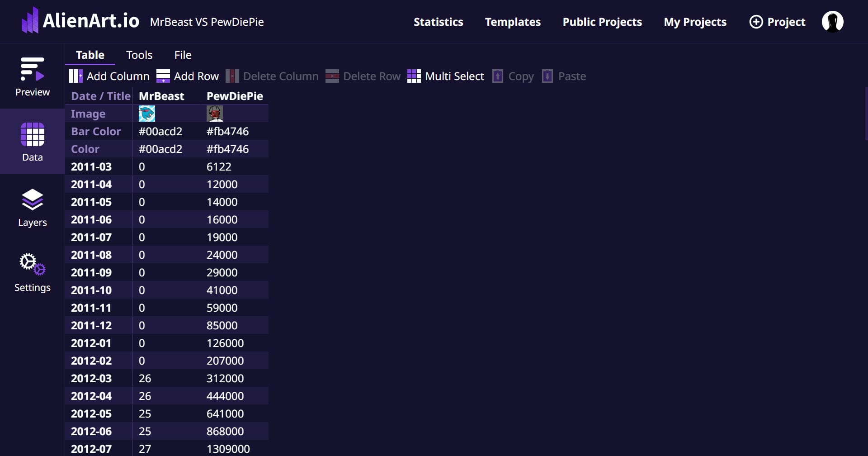Click the project title MrBeast VS PewDiePie

[x=207, y=22]
